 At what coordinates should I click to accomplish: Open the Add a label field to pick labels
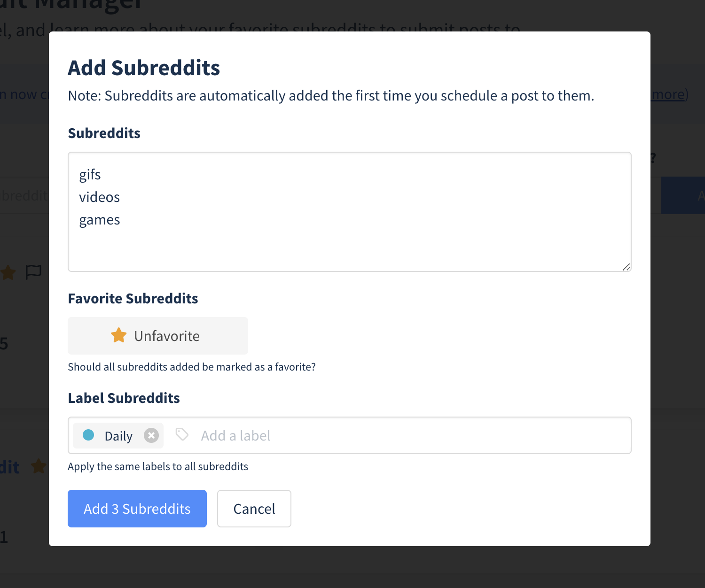pyautogui.click(x=235, y=435)
